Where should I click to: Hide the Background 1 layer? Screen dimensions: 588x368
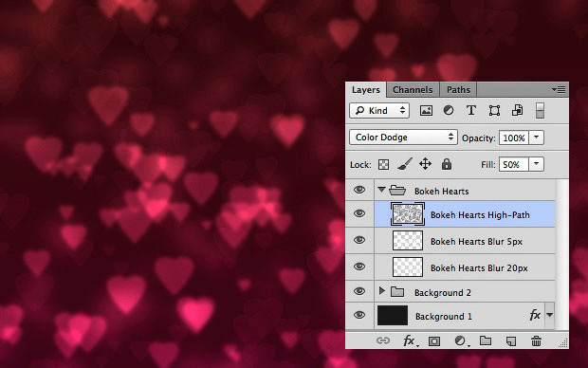[359, 315]
